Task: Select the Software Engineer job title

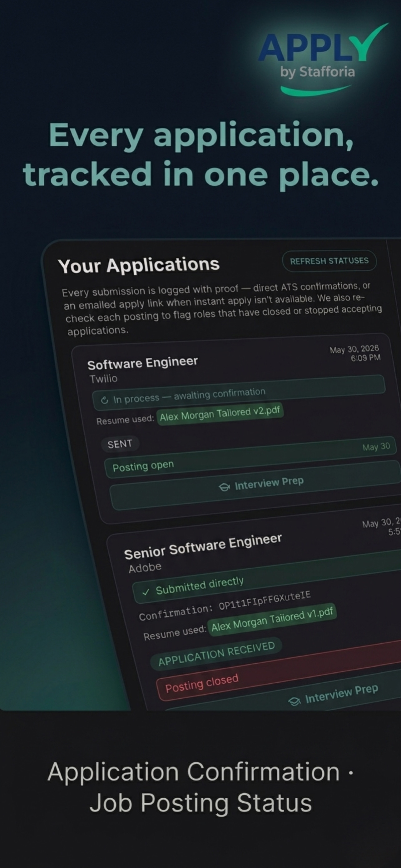Action: [142, 363]
